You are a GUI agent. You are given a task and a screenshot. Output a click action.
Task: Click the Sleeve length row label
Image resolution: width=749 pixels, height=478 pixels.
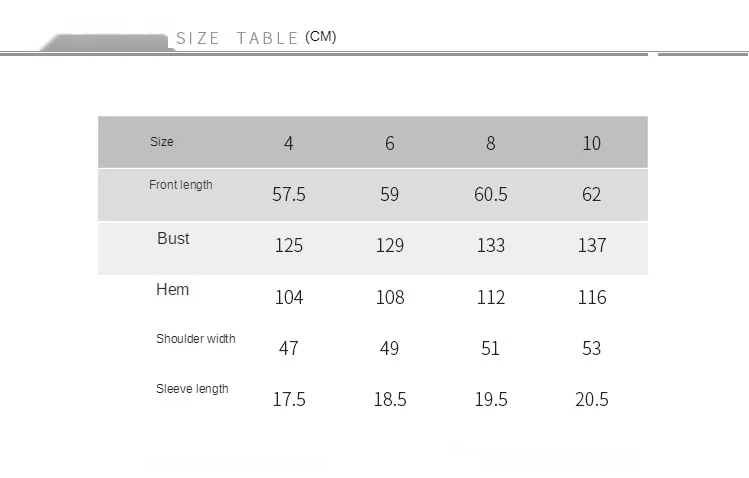click(192, 389)
